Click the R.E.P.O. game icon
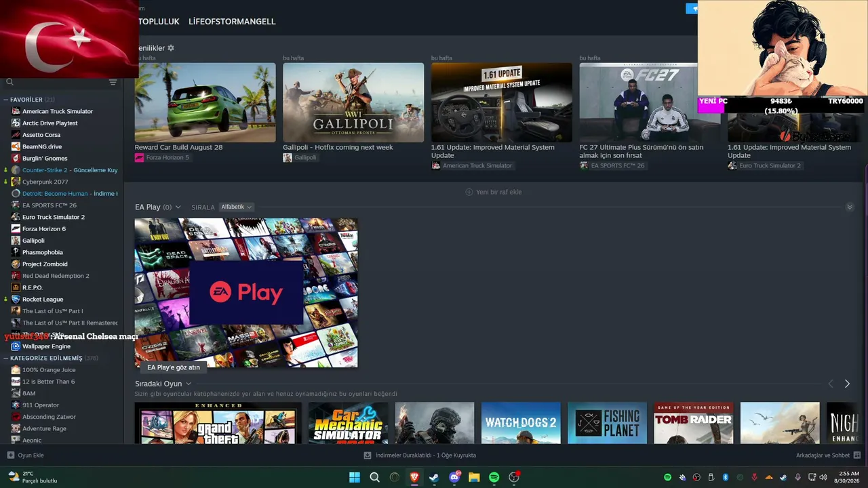The image size is (868, 488). (x=16, y=287)
